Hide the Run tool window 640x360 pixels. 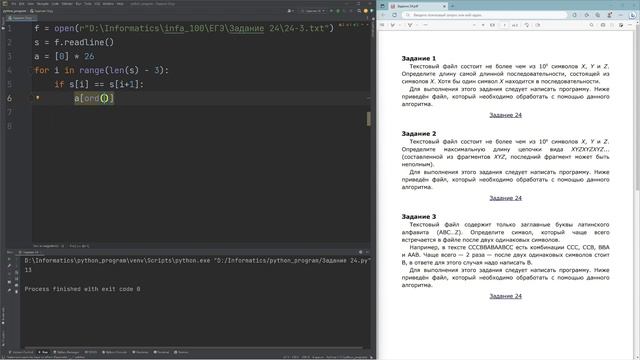(x=367, y=252)
